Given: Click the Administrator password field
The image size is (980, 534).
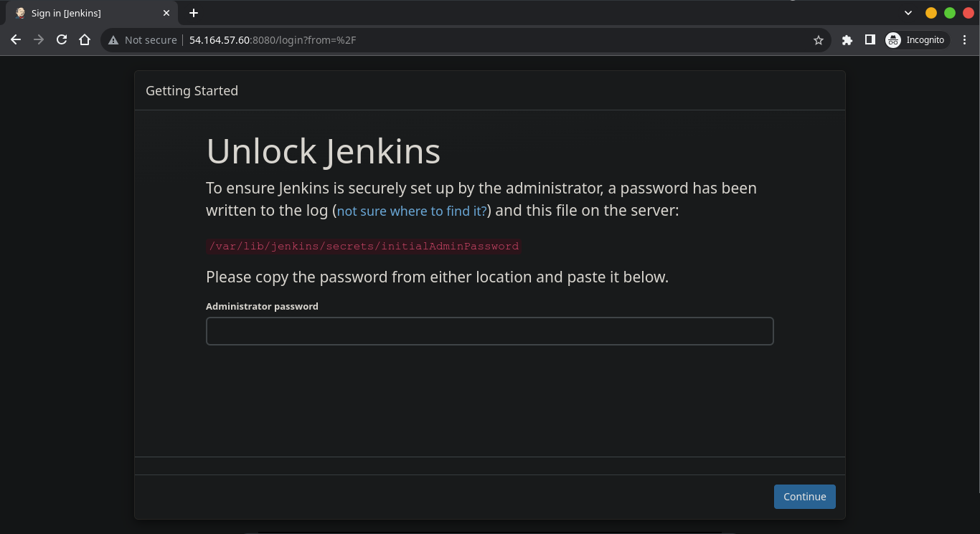Looking at the screenshot, I should 489,331.
